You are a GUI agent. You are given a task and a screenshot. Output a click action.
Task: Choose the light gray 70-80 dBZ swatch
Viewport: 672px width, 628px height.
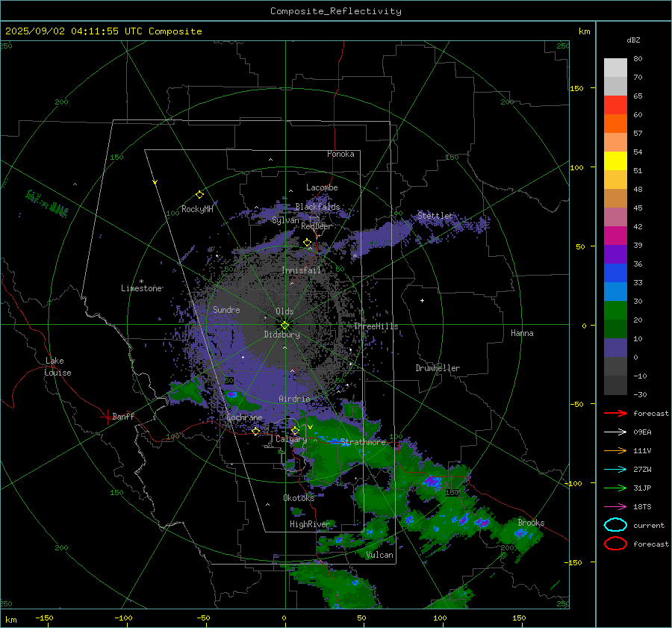click(x=615, y=68)
